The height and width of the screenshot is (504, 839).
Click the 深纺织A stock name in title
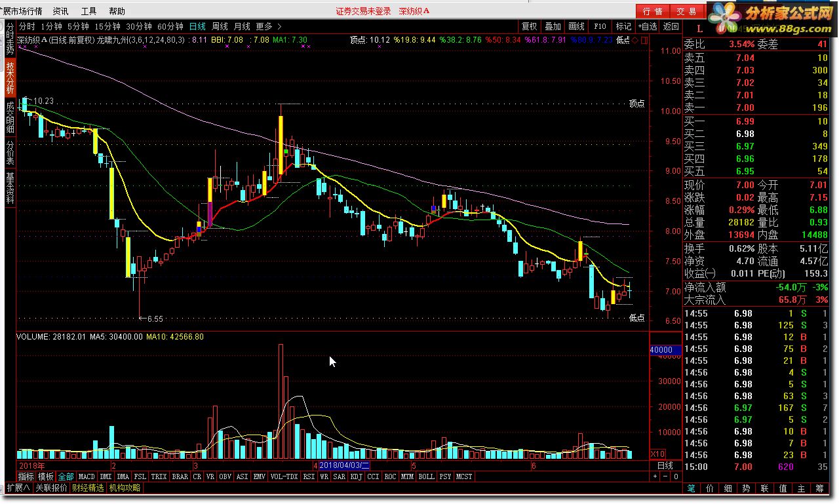coord(414,11)
